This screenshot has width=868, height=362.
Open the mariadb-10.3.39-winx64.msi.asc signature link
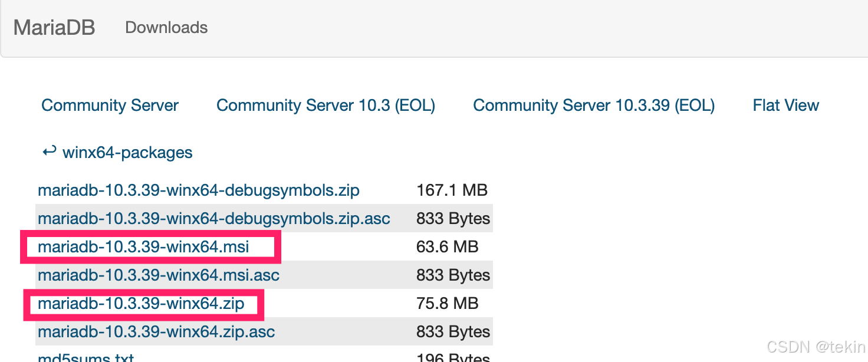[x=158, y=275]
